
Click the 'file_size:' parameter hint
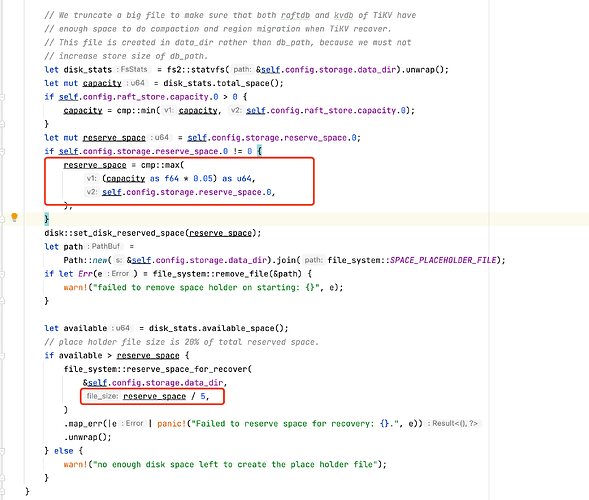[x=102, y=396]
